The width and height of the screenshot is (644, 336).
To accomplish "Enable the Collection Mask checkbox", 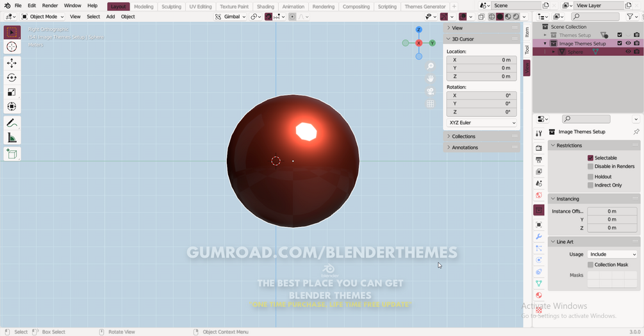I will (x=591, y=265).
